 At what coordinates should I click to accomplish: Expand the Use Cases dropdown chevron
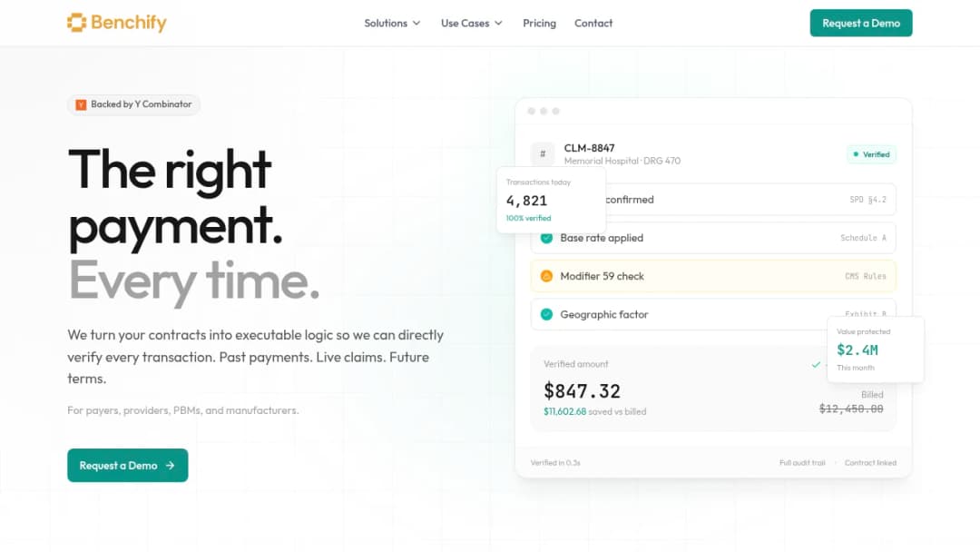click(x=498, y=23)
